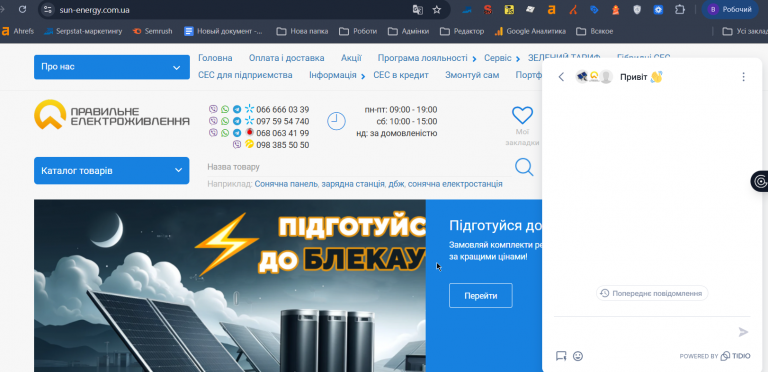Open the Ahrefs bookmark

tap(18, 31)
